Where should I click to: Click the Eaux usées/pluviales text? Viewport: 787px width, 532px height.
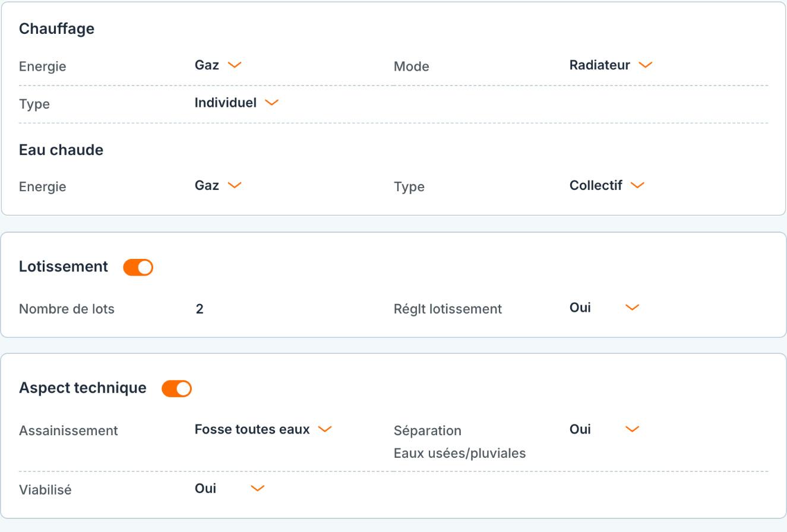click(x=460, y=454)
